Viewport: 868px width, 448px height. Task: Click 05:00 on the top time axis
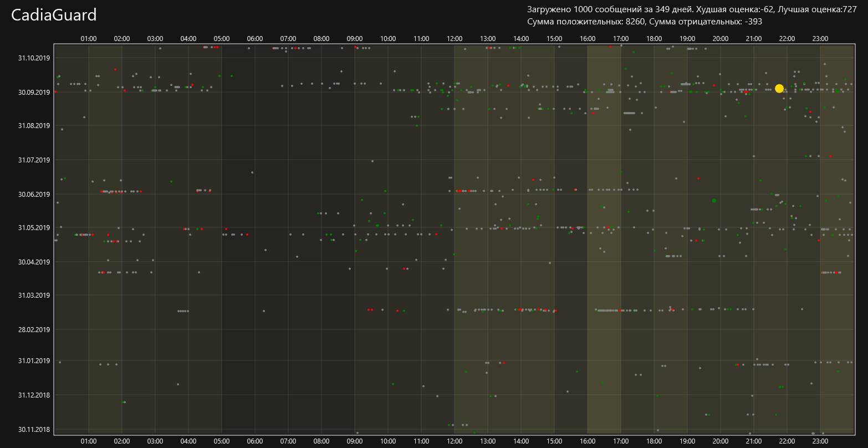[222, 39]
